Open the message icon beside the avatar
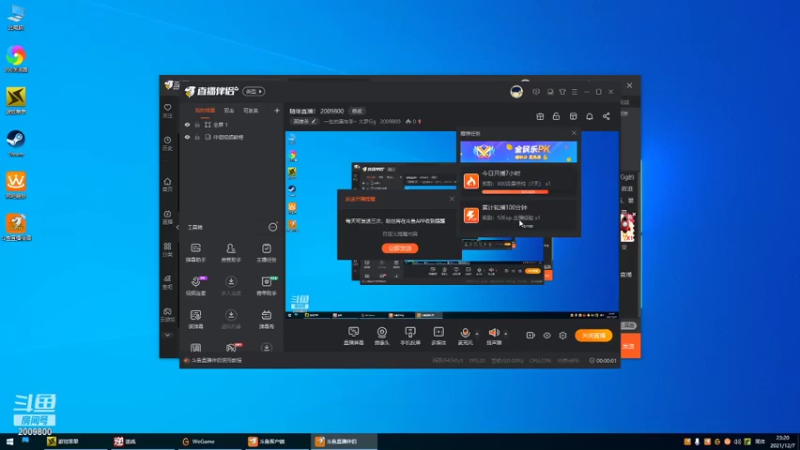This screenshot has height=450, width=800. coord(536,92)
